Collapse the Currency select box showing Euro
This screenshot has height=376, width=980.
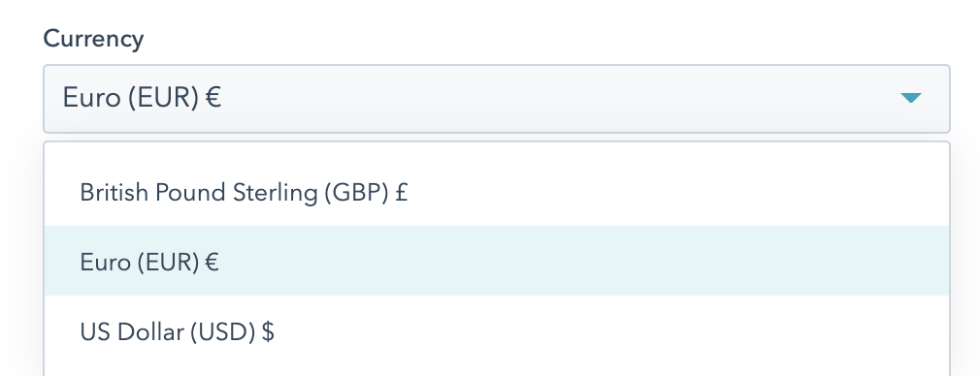point(496,99)
